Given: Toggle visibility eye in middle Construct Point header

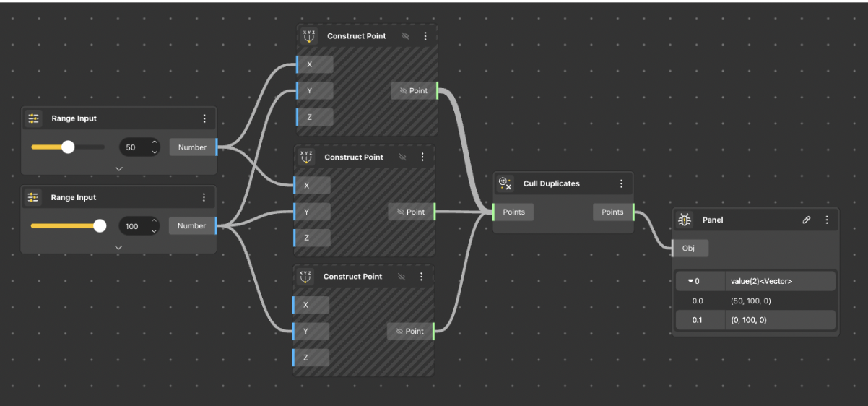Looking at the screenshot, I should 403,157.
